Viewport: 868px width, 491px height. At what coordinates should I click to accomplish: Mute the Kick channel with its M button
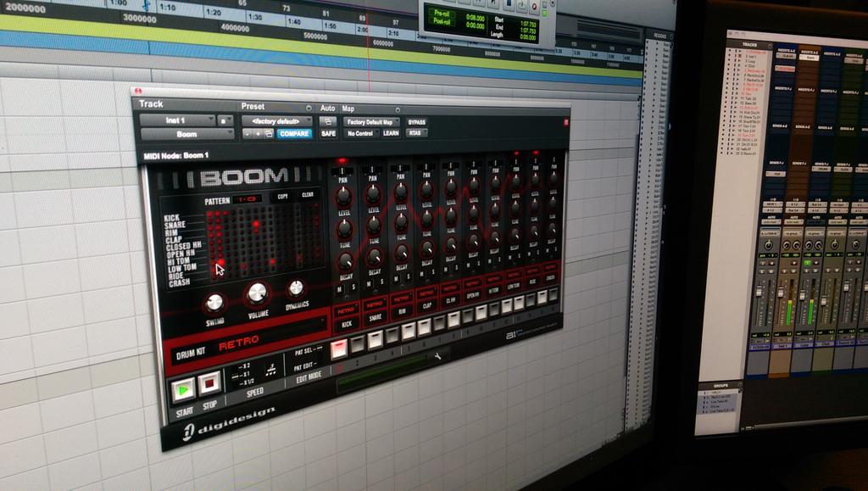pyautogui.click(x=341, y=290)
